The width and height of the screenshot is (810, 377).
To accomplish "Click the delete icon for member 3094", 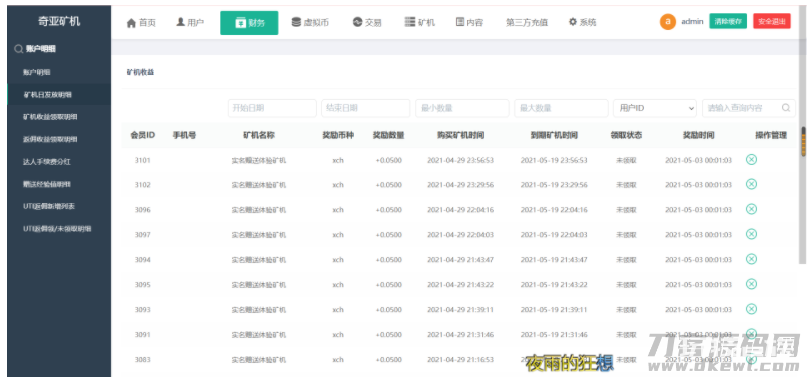I will click(752, 259).
